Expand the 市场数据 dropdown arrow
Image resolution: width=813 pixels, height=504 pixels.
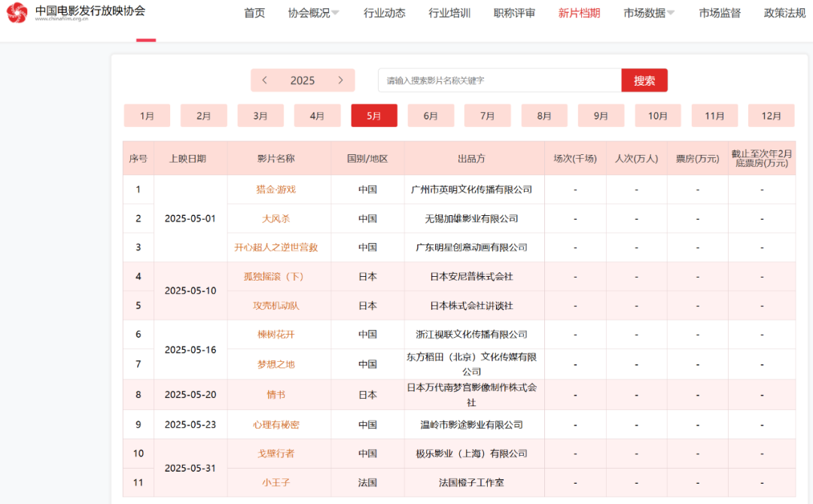coord(671,13)
